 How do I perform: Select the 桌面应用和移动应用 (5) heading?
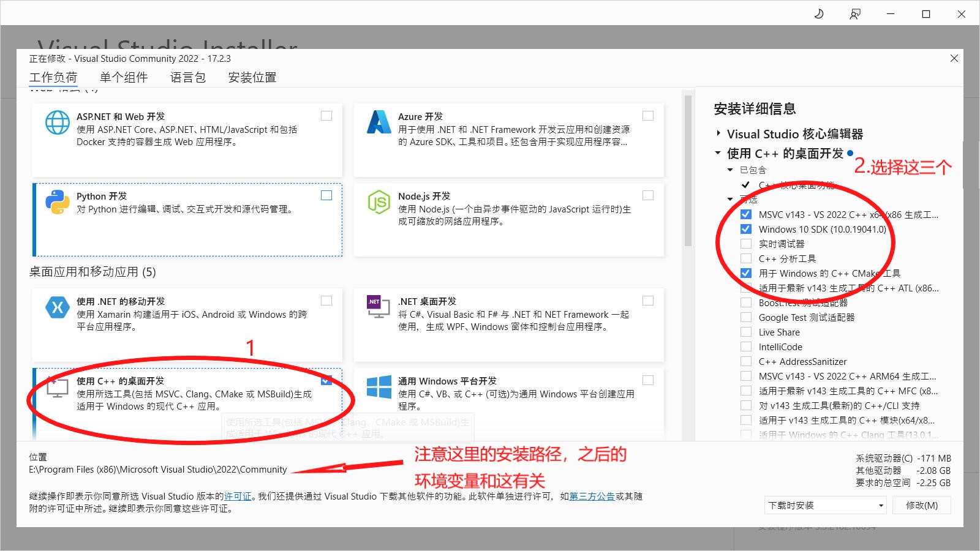pyautogui.click(x=92, y=272)
